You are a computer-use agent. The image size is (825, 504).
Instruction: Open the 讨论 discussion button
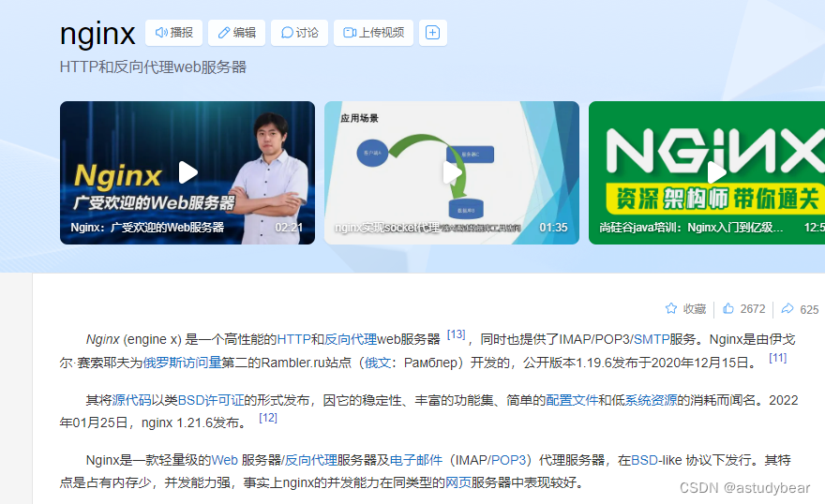[299, 33]
